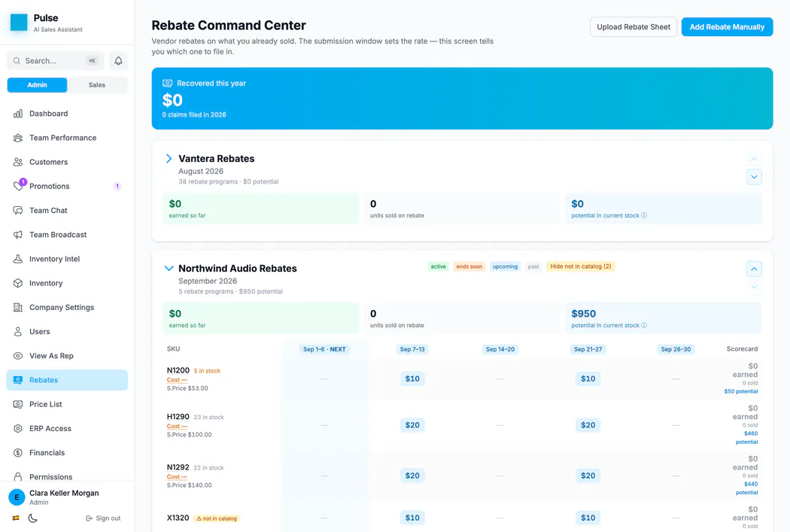The height and width of the screenshot is (532, 790).
Task: Open Inventory Intel page
Action: pos(67,259)
